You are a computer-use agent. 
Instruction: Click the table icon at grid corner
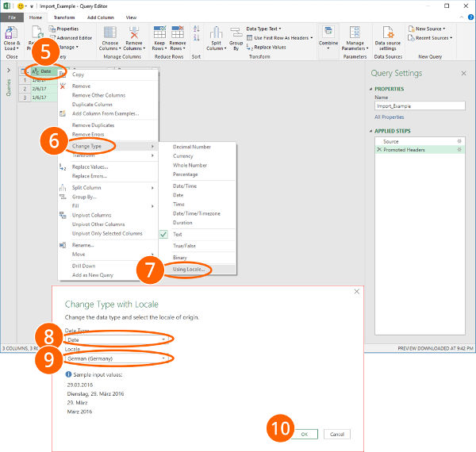click(x=23, y=71)
